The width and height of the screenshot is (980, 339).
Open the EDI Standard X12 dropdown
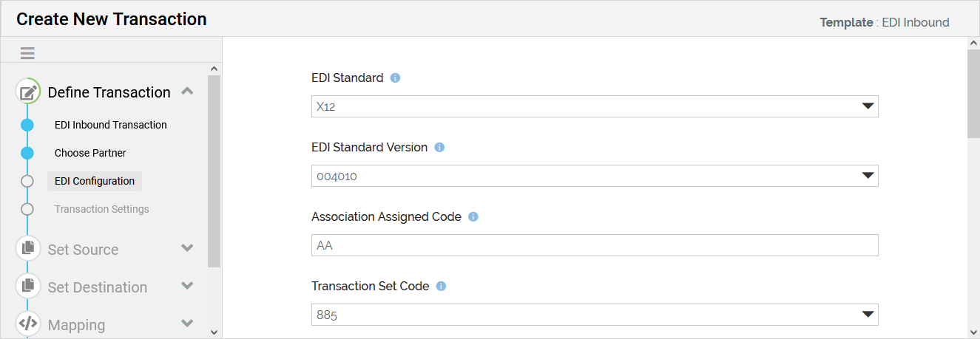[594, 106]
